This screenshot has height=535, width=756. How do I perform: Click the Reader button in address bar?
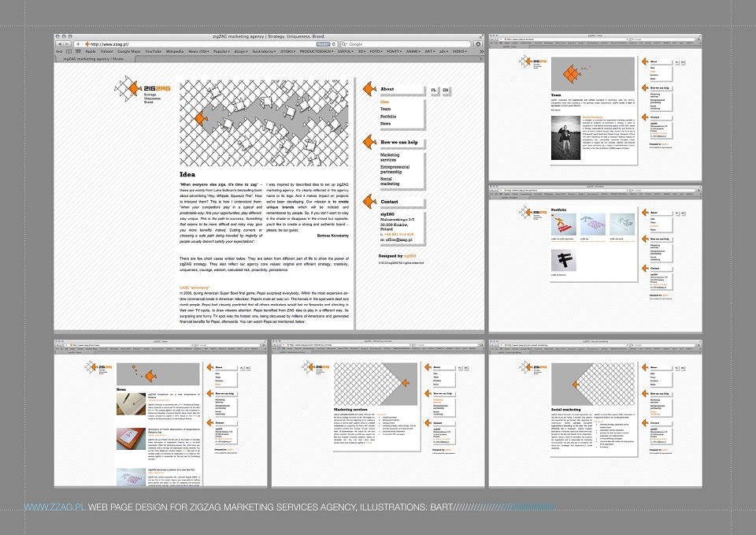[323, 44]
